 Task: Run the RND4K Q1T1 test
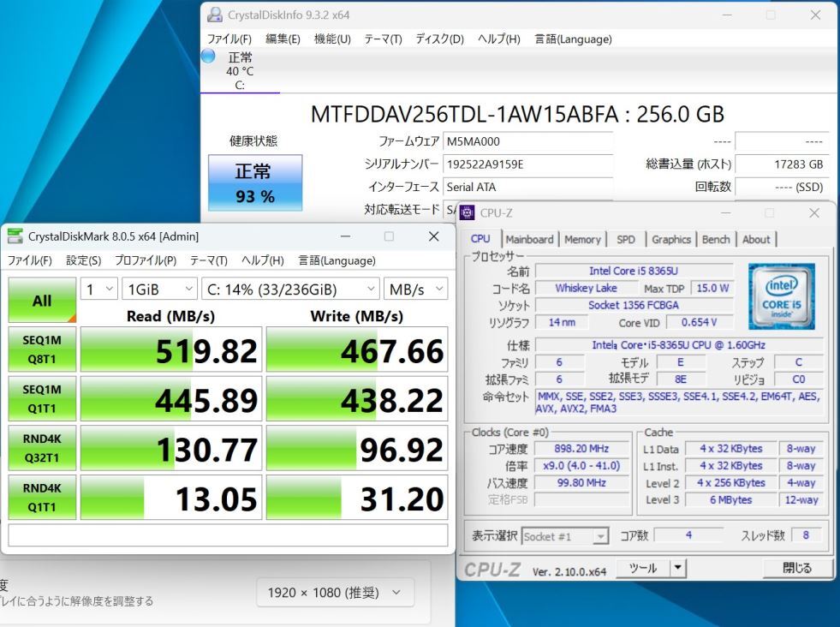click(x=42, y=498)
